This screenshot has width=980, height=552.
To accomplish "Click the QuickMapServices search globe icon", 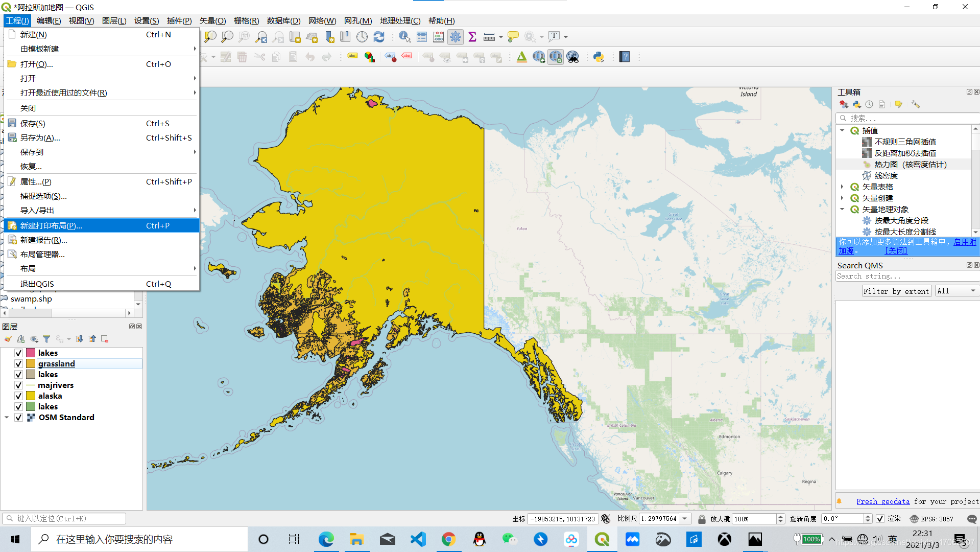I will pos(556,57).
